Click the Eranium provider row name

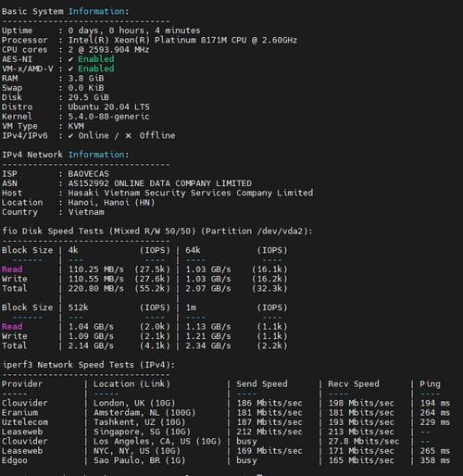[19, 413]
